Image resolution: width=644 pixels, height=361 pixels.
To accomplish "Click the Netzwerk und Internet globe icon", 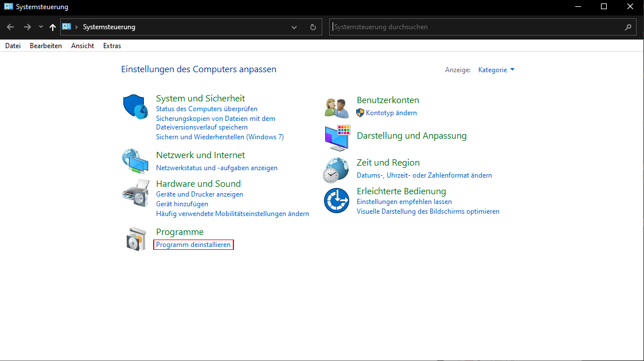I will (135, 161).
